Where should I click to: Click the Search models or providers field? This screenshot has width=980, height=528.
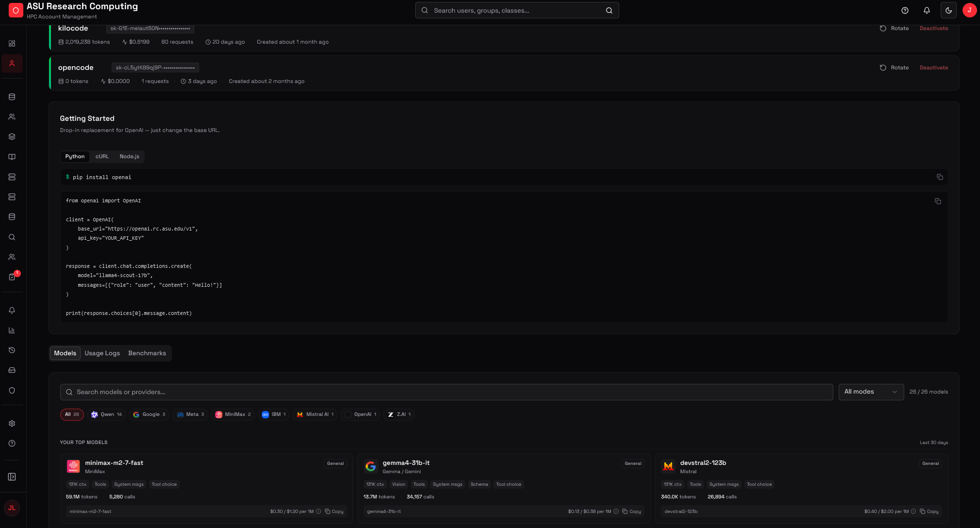pos(446,392)
